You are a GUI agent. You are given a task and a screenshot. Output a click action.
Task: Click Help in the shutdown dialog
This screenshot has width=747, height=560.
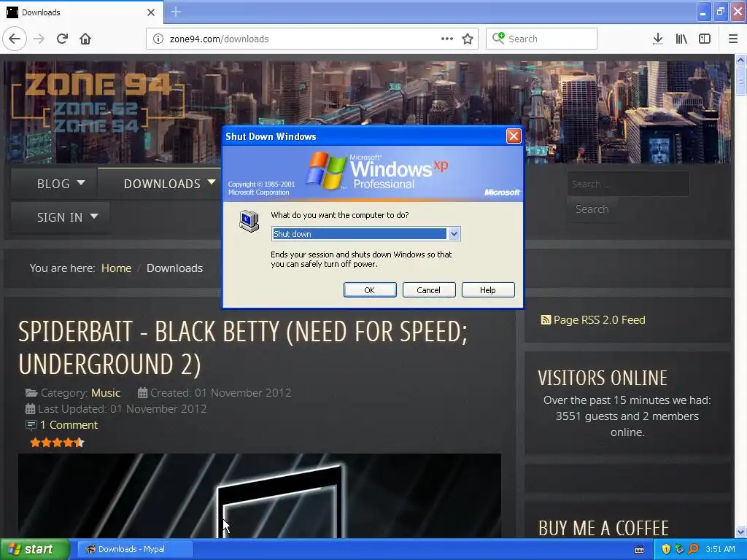488,290
